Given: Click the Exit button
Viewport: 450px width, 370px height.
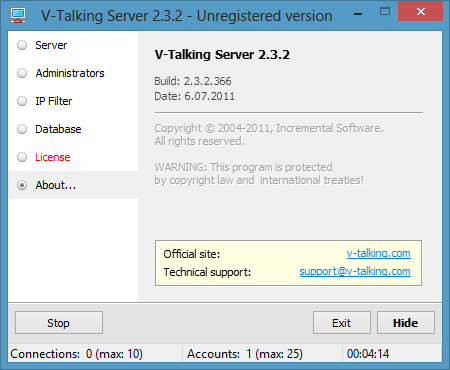Looking at the screenshot, I should (342, 323).
